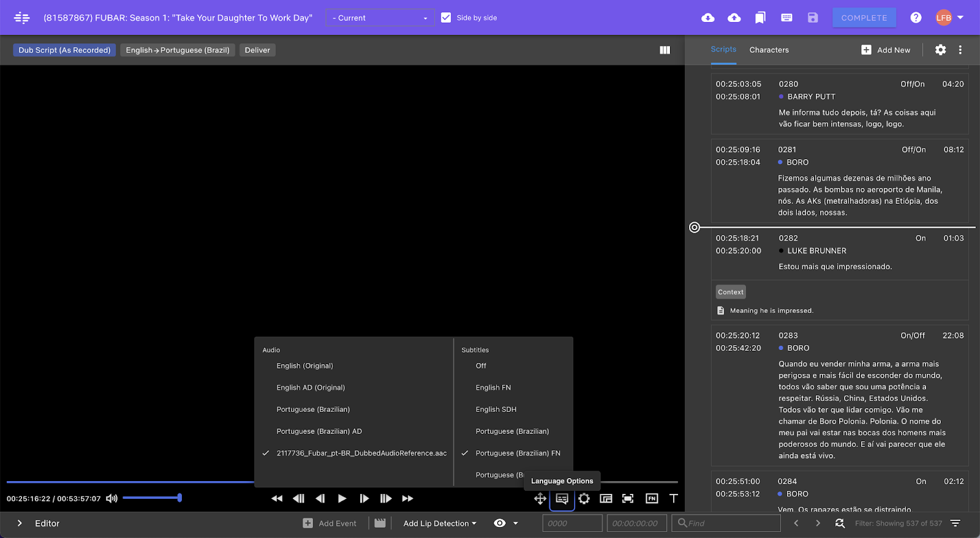This screenshot has width=980, height=538.
Task: Switch to the Characters tab
Action: [x=769, y=50]
